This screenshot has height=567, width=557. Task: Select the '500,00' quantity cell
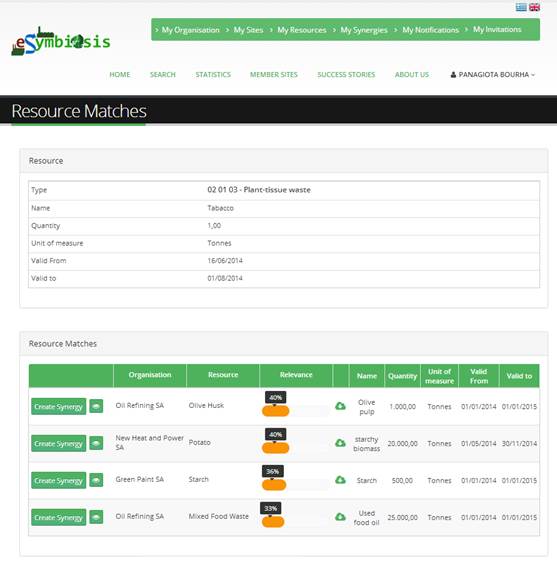[x=402, y=481]
